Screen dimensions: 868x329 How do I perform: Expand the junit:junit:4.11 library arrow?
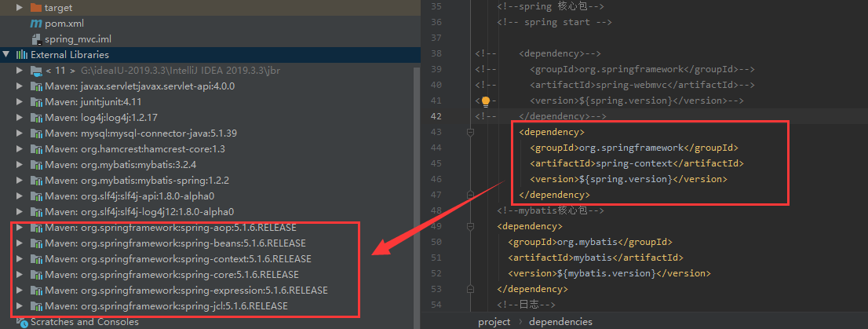(x=20, y=102)
